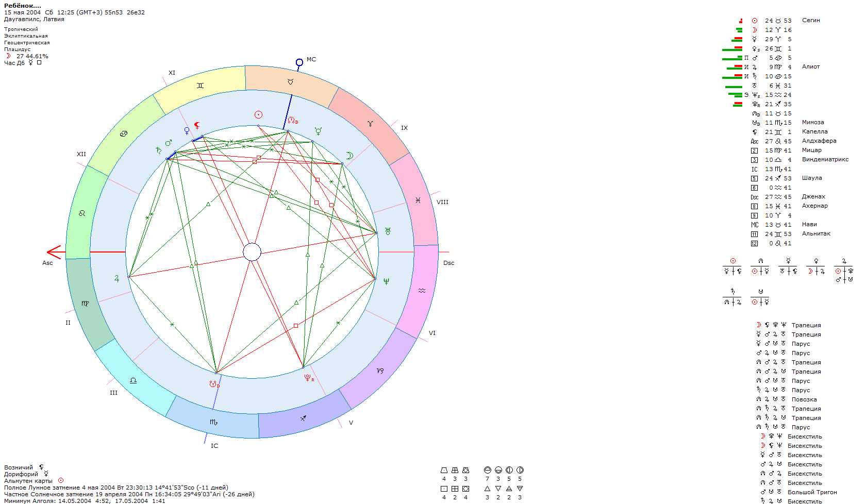This screenshot has width=866, height=504.
Task: Select the North Node glyph near the MC line
Action: coord(293,121)
